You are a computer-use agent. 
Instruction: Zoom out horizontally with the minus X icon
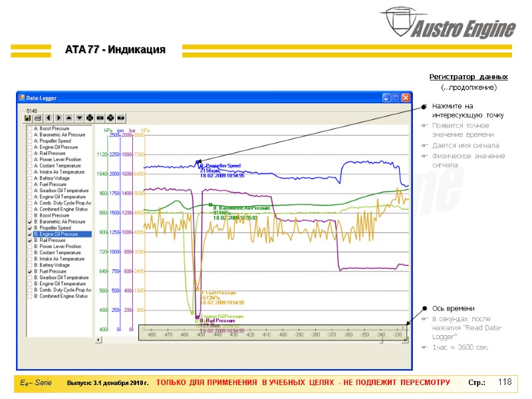coord(100,118)
